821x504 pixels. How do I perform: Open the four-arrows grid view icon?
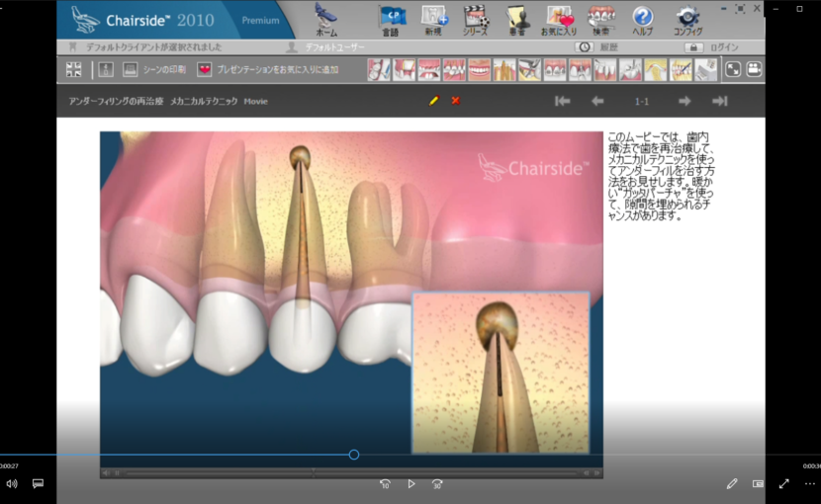tap(74, 69)
